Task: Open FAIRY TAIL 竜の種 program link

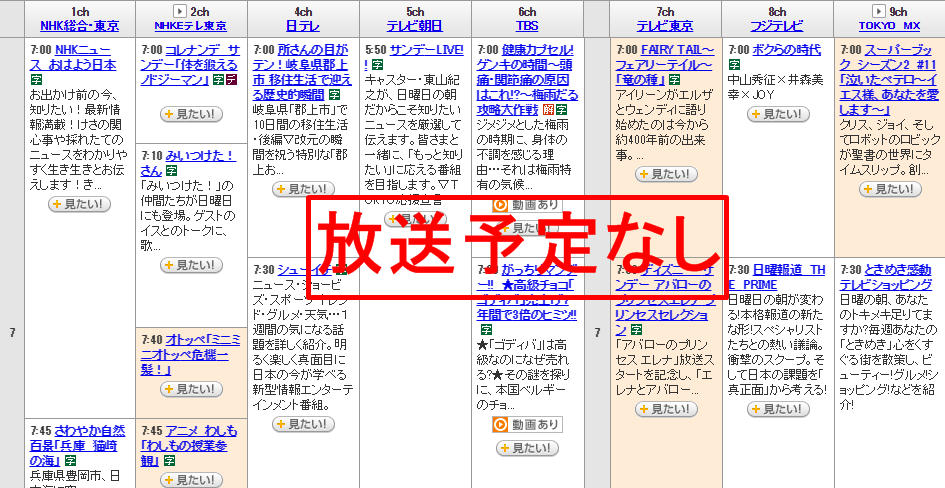Action: click(664, 64)
